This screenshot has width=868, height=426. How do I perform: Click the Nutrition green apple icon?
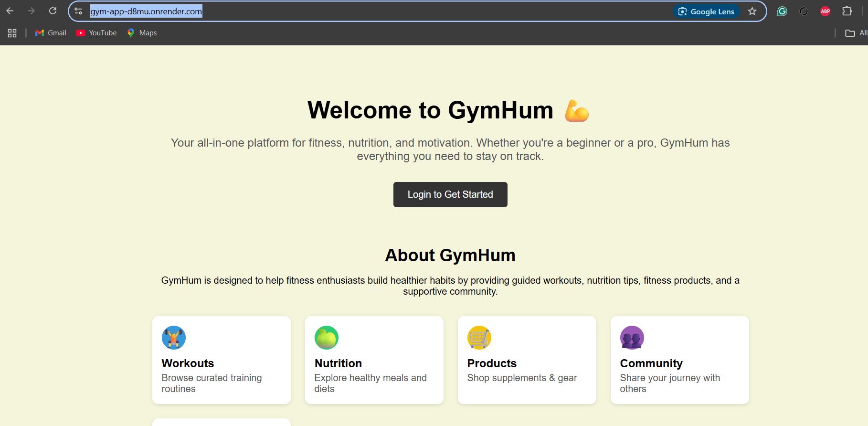tap(327, 338)
